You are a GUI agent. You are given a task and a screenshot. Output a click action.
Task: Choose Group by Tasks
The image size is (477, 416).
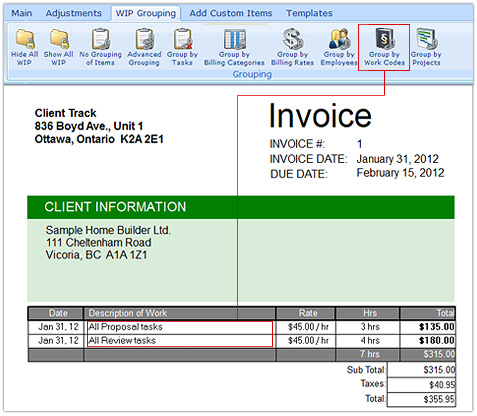click(182, 47)
